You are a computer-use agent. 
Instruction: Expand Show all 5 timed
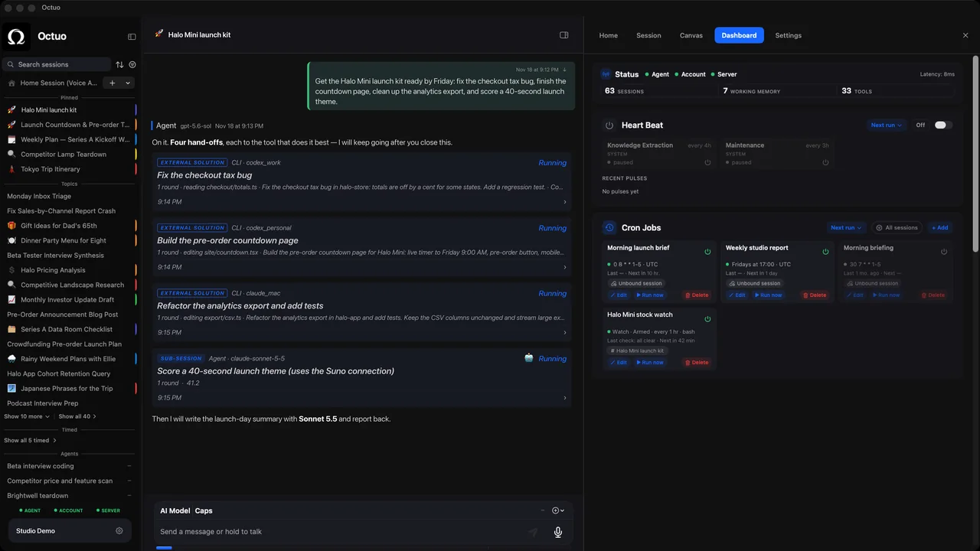pos(30,440)
